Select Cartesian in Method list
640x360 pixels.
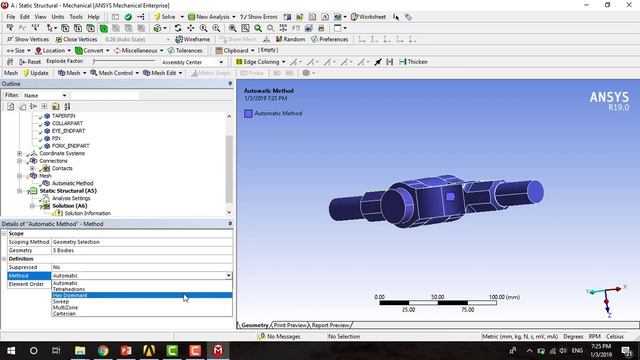click(x=142, y=313)
